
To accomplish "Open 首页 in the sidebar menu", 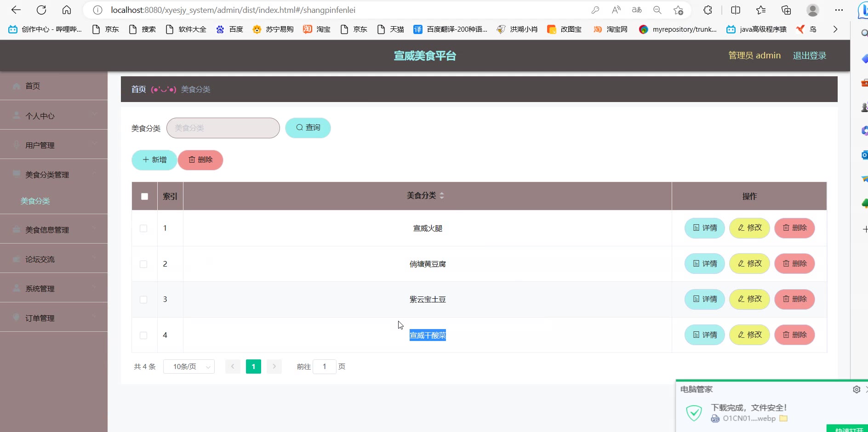I will [x=54, y=86].
